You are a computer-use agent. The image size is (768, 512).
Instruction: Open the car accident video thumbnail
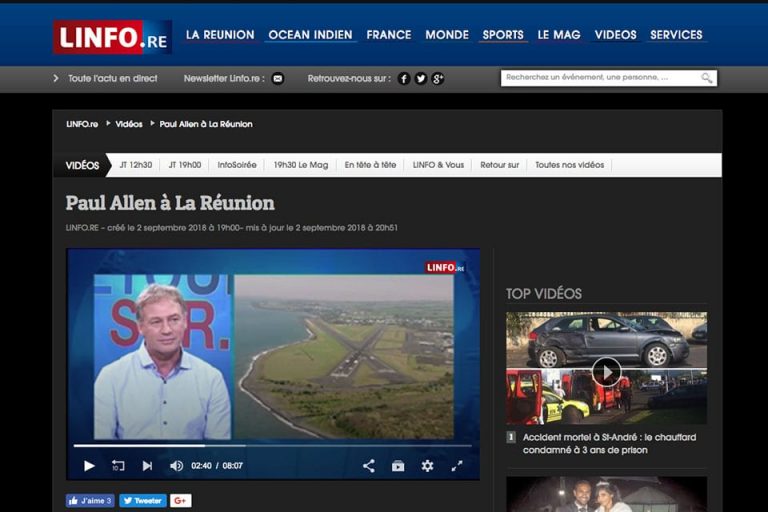606,368
